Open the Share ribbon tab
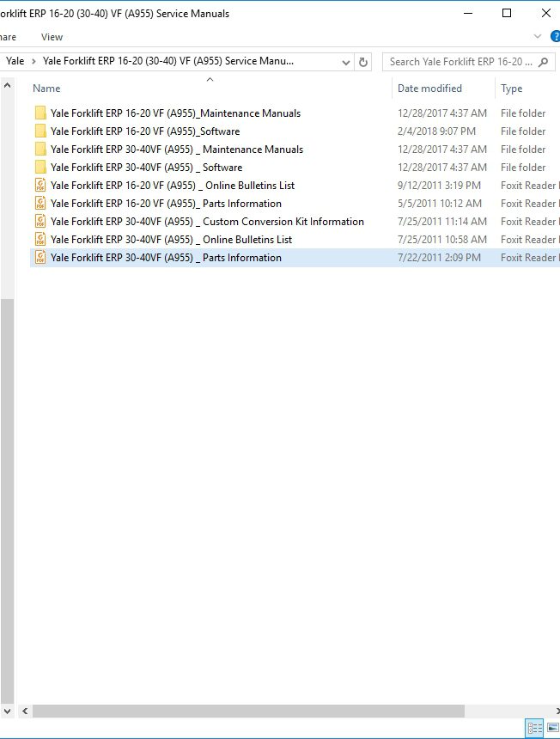The image size is (560, 739). [x=7, y=37]
